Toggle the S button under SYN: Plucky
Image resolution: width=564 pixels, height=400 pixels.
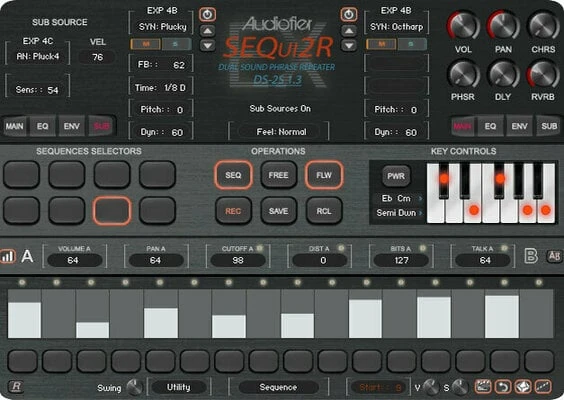click(x=176, y=44)
